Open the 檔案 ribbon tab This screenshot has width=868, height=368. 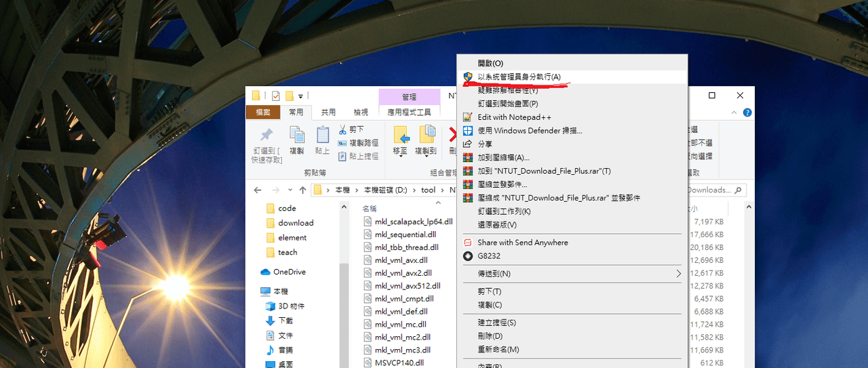(262, 113)
